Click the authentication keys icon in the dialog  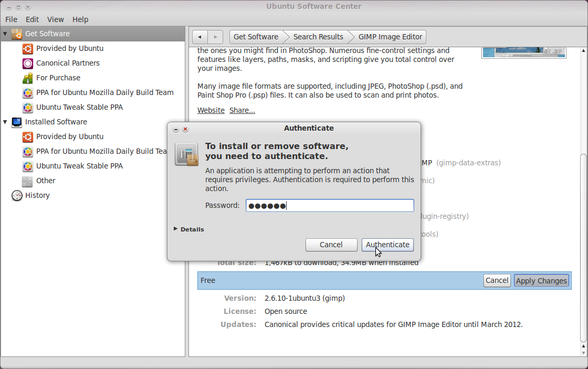(x=186, y=154)
